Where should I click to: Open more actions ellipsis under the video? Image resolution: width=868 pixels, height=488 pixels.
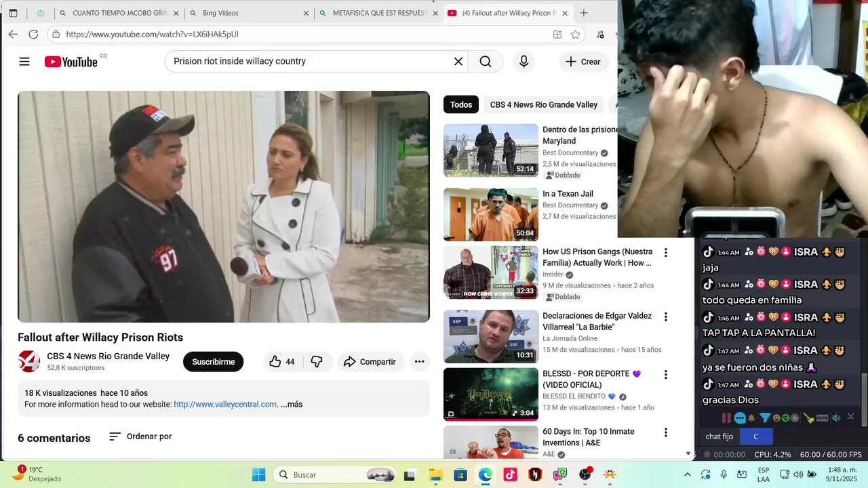(x=420, y=362)
